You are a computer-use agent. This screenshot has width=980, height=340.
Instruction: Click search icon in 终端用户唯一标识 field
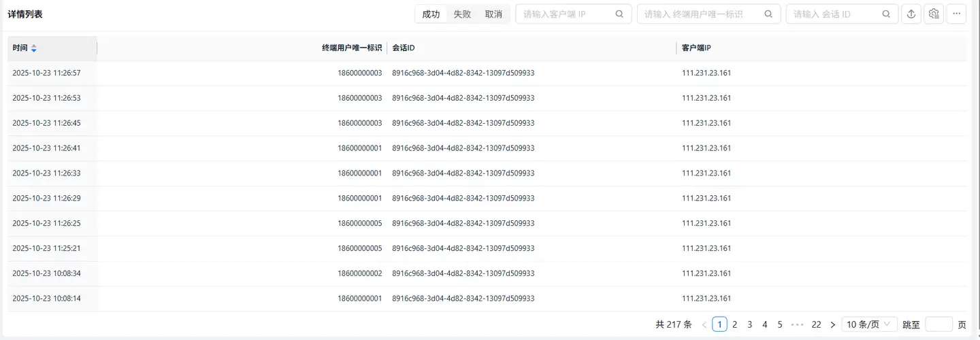coord(768,14)
